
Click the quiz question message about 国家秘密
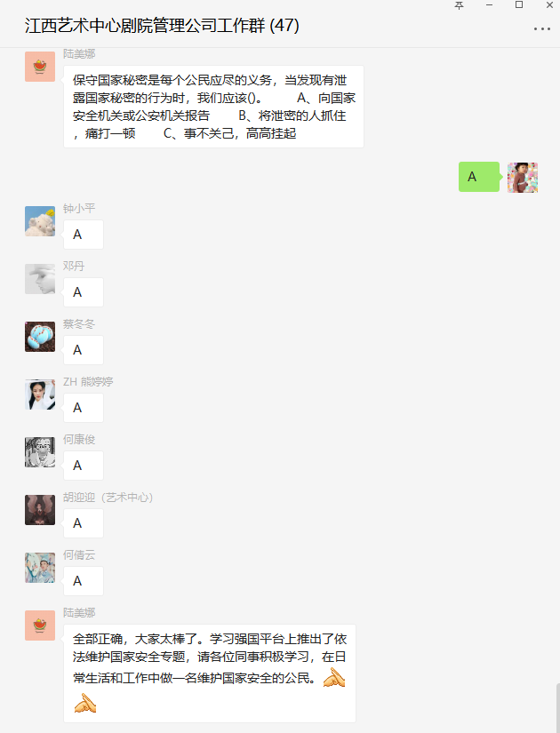pos(214,107)
